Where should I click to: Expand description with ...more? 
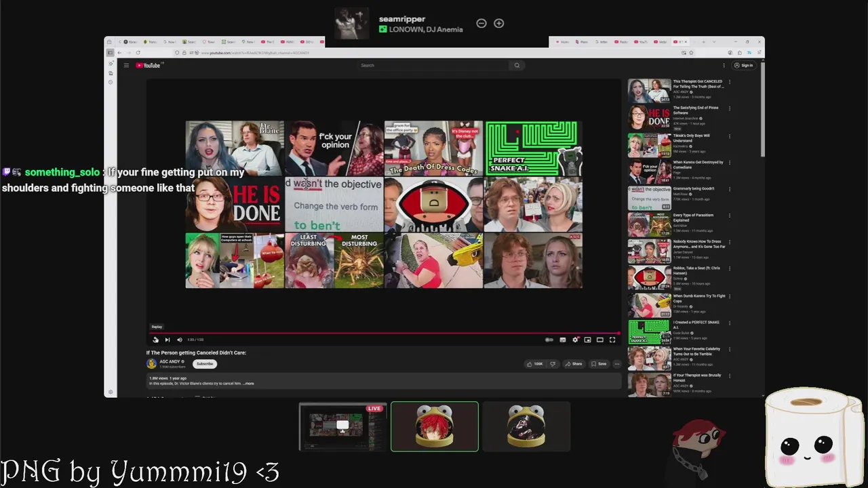[248, 384]
